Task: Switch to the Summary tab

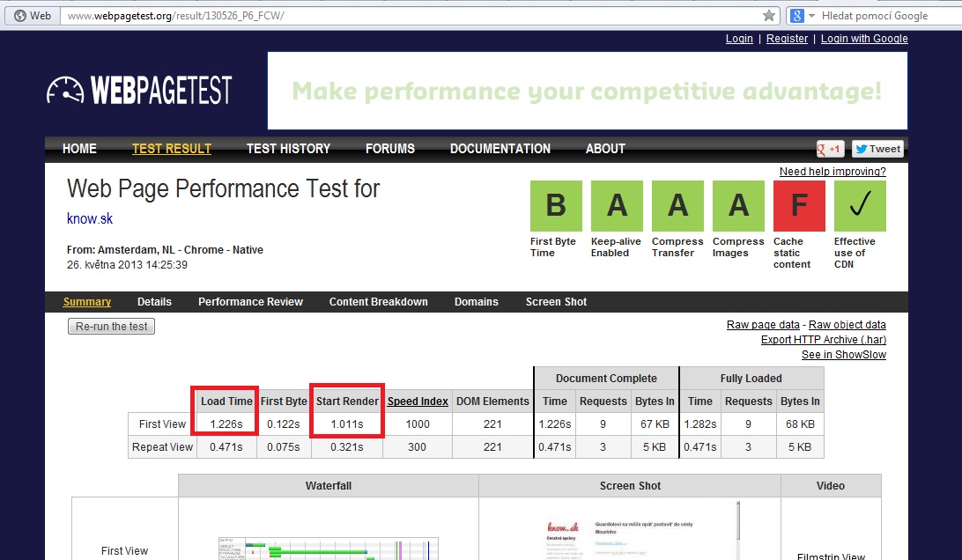Action: 87,302
